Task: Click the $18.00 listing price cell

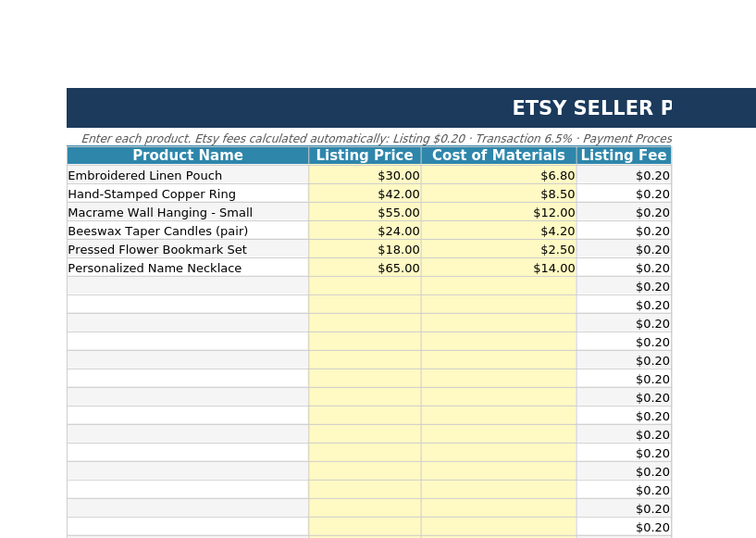Action: [365, 249]
